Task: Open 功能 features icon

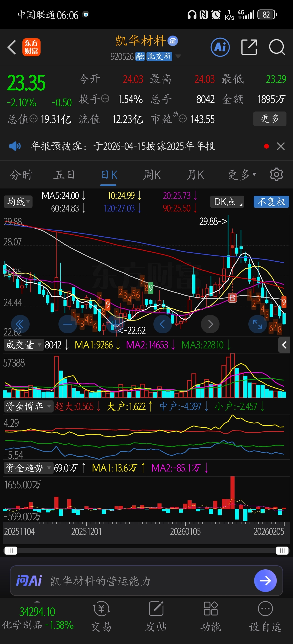Action: 211,617
